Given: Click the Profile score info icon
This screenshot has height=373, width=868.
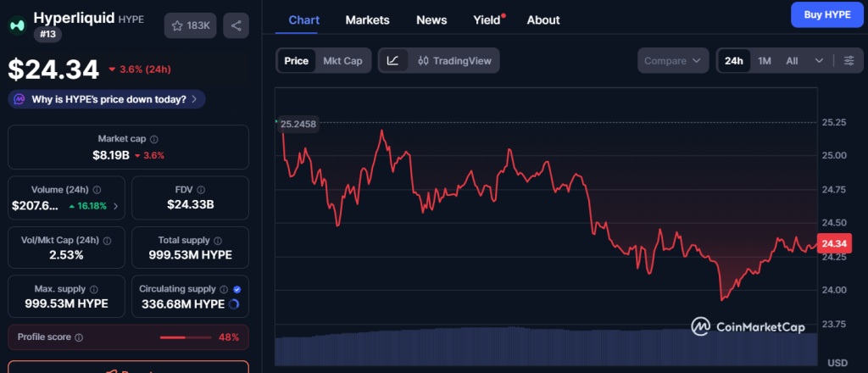Looking at the screenshot, I should pos(79,337).
